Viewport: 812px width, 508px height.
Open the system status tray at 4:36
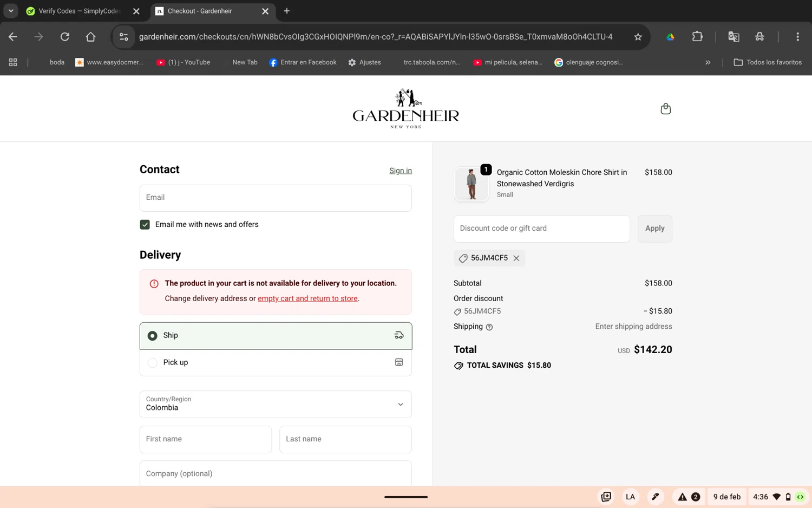click(x=778, y=497)
